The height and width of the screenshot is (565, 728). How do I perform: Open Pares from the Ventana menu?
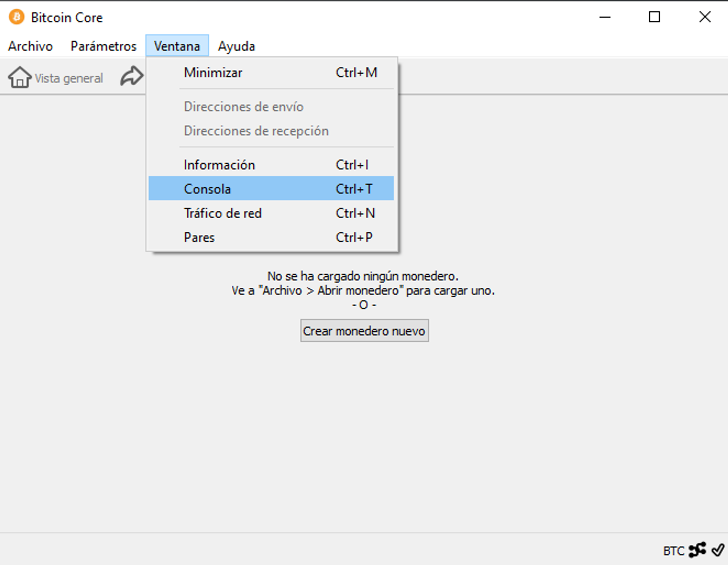[271, 237]
